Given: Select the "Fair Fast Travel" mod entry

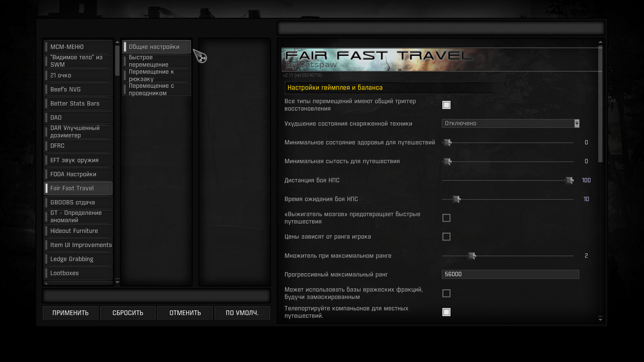Looking at the screenshot, I should click(x=77, y=188).
